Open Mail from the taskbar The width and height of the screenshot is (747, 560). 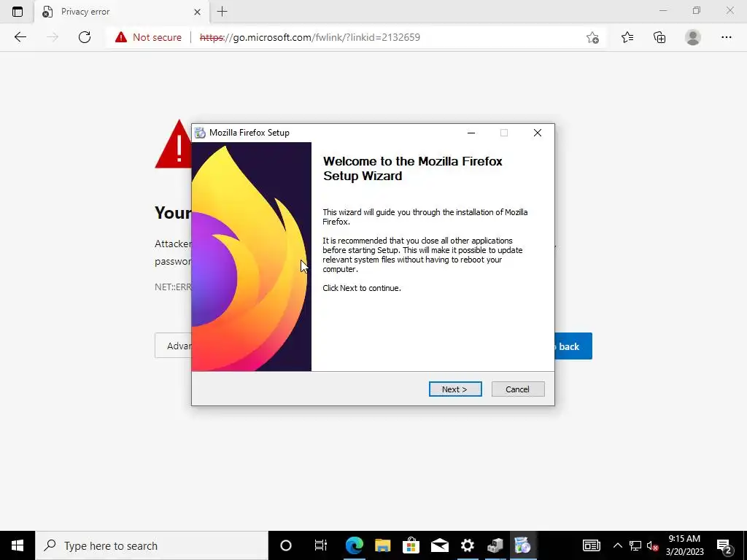coord(439,545)
